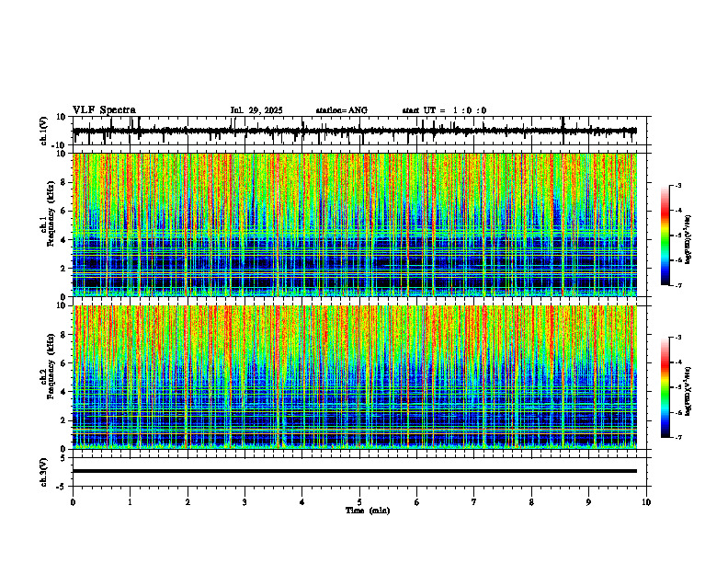The width and height of the screenshot is (728, 563).
Task: Click the "-3" tick on ch.2 colorbar
Action: (677, 338)
